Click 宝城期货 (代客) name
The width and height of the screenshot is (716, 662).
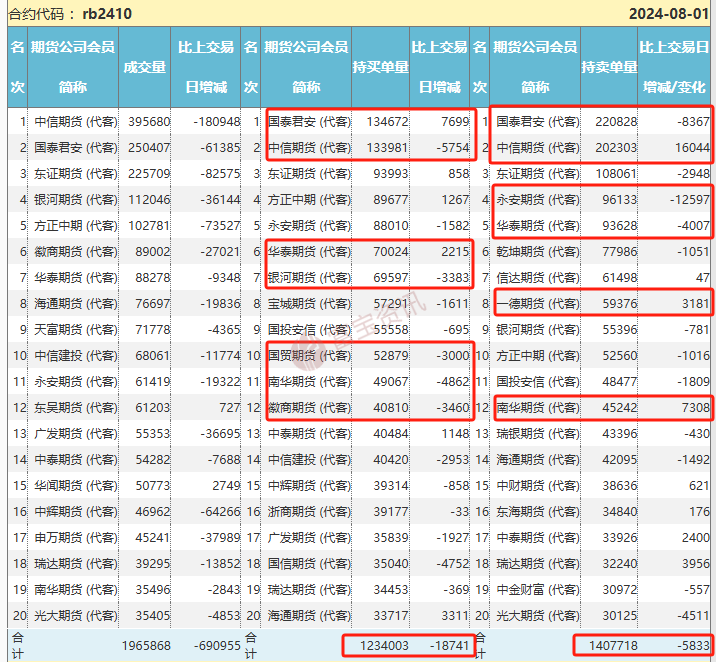click(309, 304)
